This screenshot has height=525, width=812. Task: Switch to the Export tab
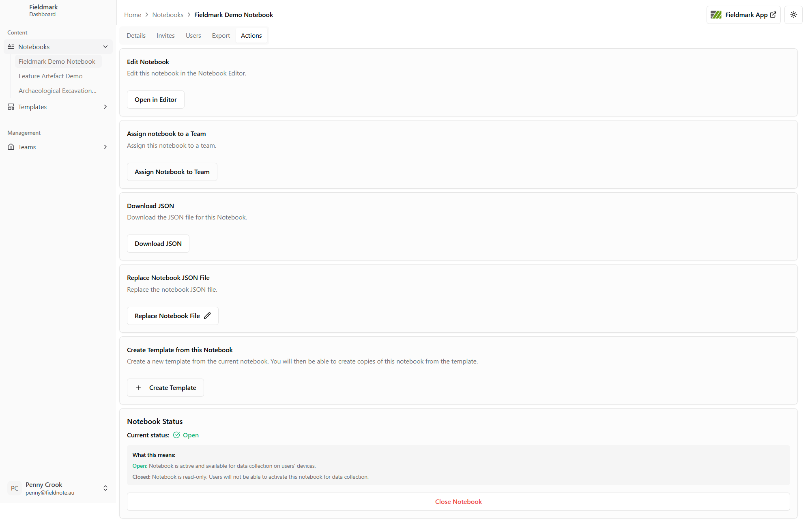(x=221, y=36)
